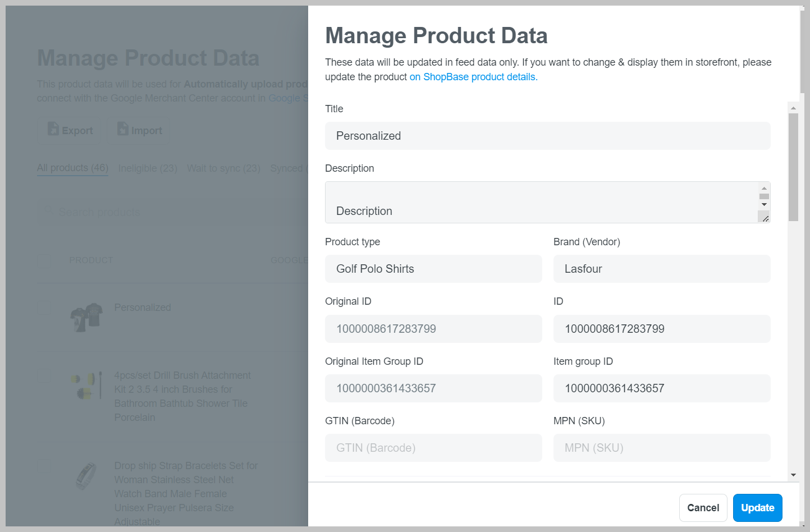Click the panel scrollbar up arrow
This screenshot has height=532, width=810.
coord(793,108)
